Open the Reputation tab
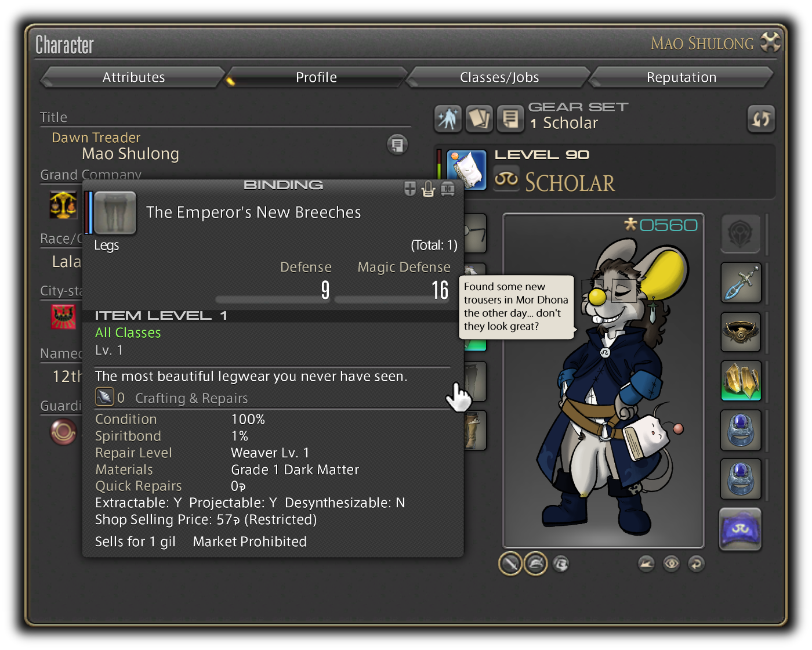 (x=681, y=77)
